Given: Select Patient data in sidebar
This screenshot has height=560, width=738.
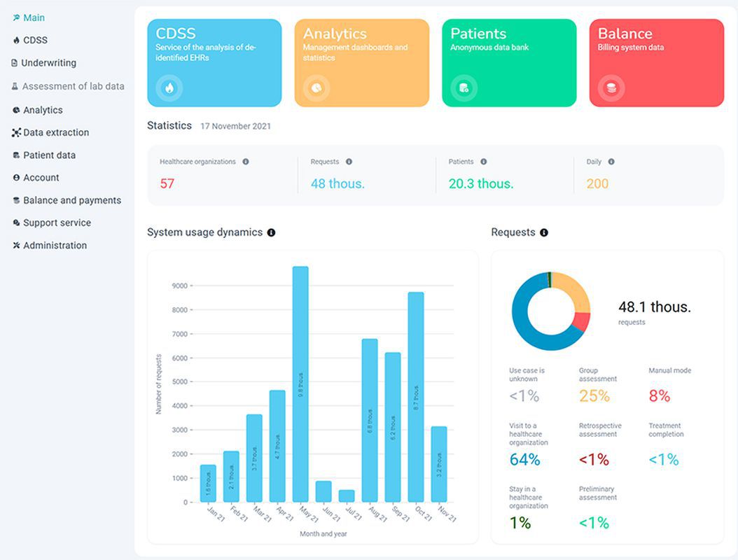Looking at the screenshot, I should click(x=49, y=155).
